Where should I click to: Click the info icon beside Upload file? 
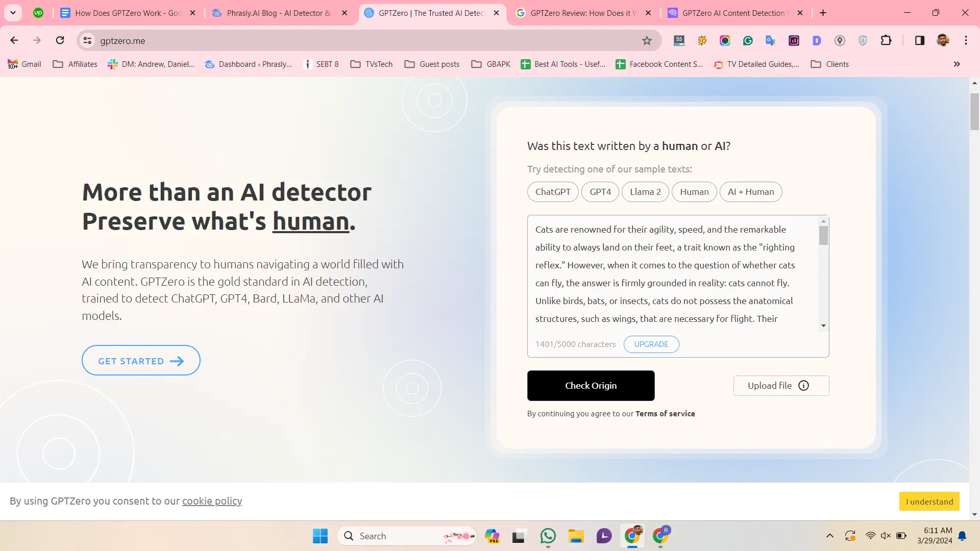[x=804, y=386]
